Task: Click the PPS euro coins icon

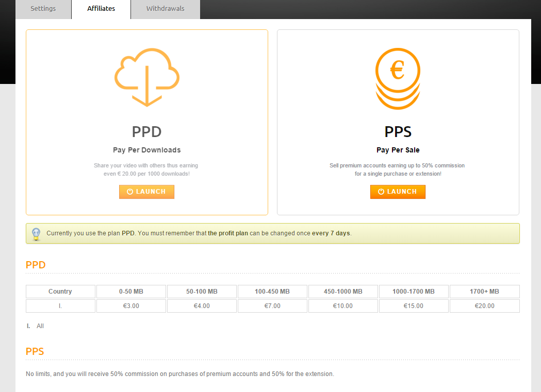Action: tap(398, 78)
